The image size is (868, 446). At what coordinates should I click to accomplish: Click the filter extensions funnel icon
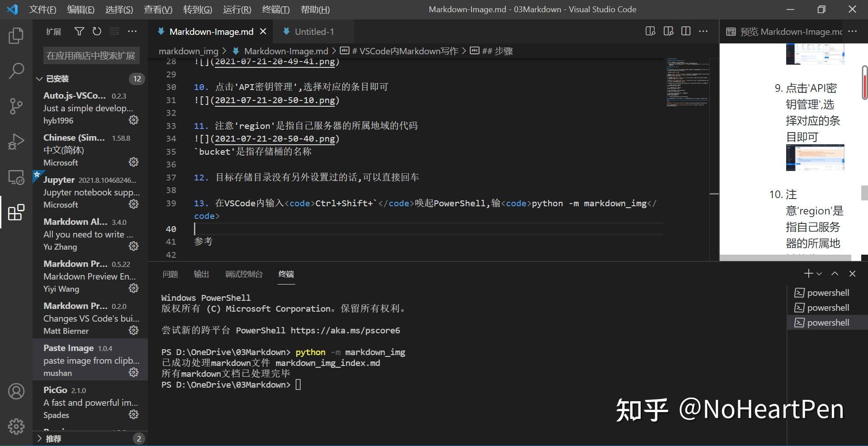click(x=79, y=31)
